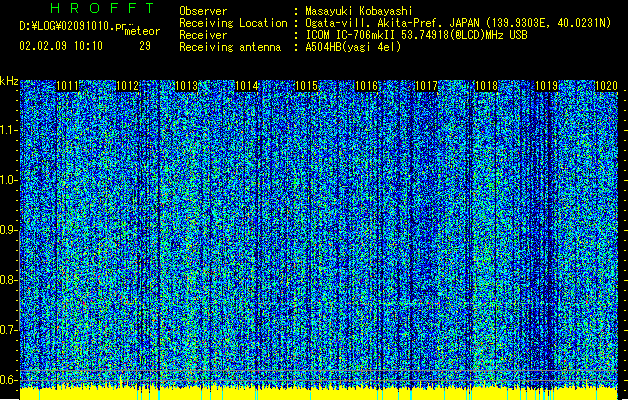Click the meteor count value 29
Image resolution: width=629 pixels, height=400 pixels.
tap(145, 46)
